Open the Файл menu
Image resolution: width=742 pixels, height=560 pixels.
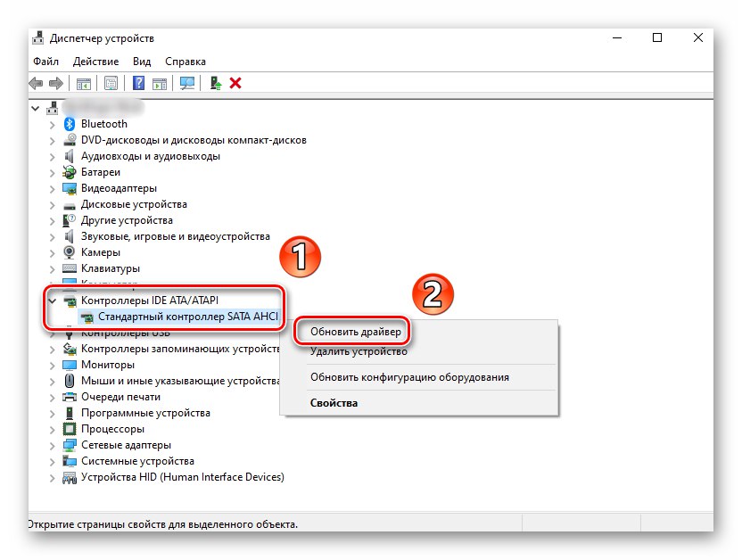point(45,62)
